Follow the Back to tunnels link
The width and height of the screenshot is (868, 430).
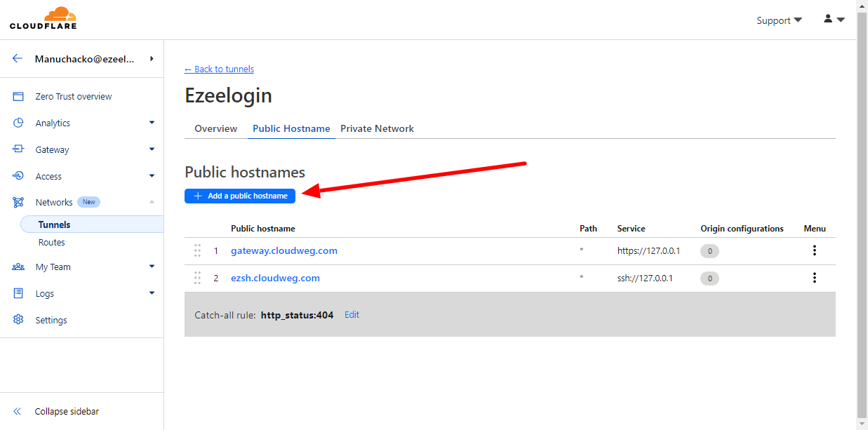[219, 69]
